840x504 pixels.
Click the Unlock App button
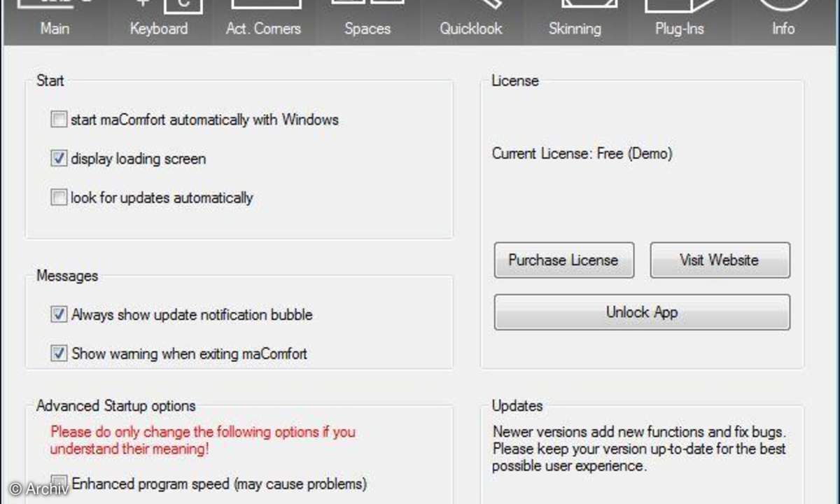(x=642, y=312)
